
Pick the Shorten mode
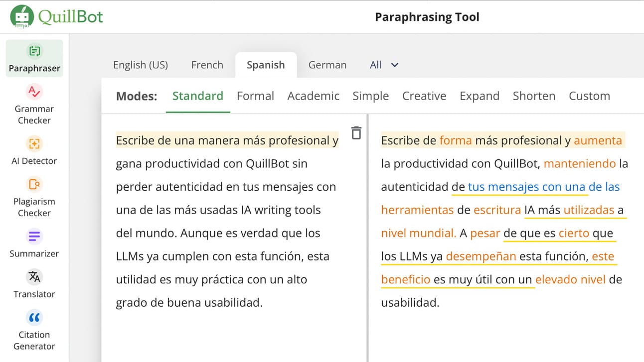[x=534, y=96]
